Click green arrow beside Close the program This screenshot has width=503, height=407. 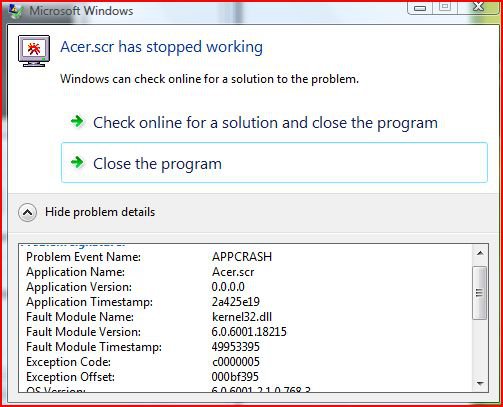pos(77,162)
